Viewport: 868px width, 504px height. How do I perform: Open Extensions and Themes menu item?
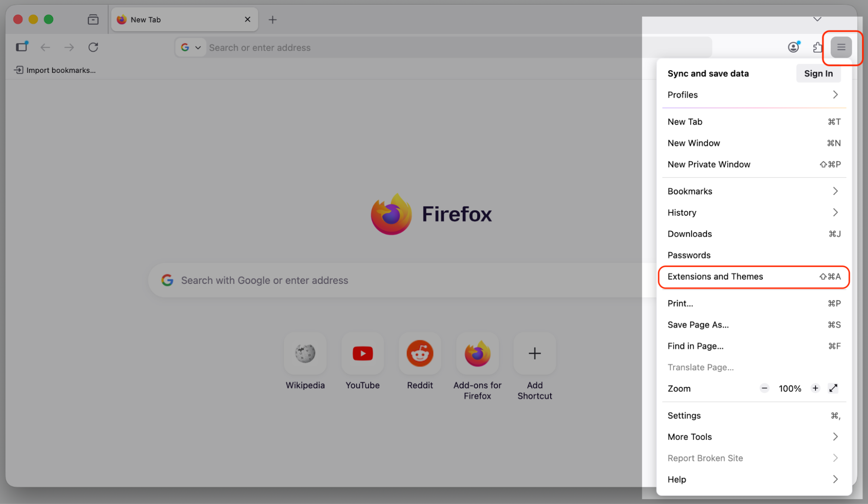754,277
